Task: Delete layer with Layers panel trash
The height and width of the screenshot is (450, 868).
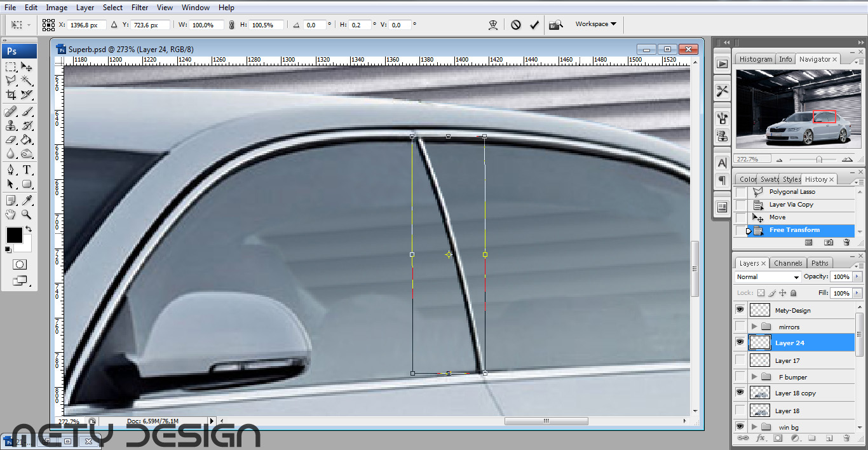Action: (846, 439)
